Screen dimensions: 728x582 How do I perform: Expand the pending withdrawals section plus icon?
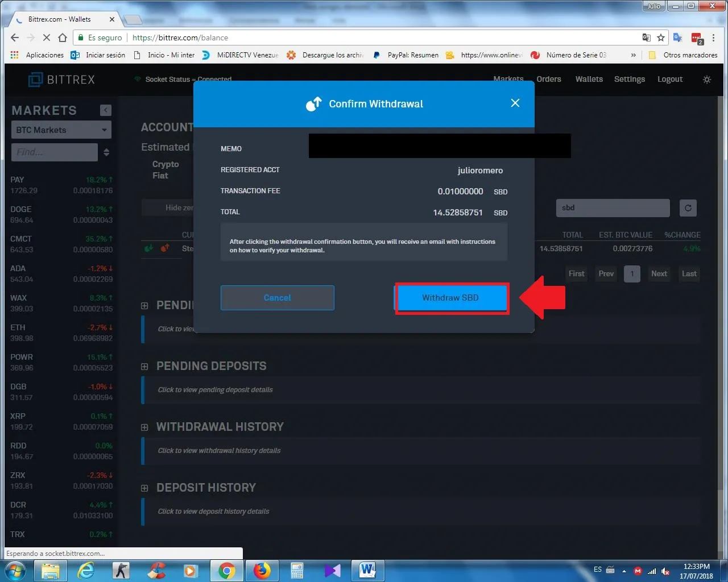coord(144,306)
